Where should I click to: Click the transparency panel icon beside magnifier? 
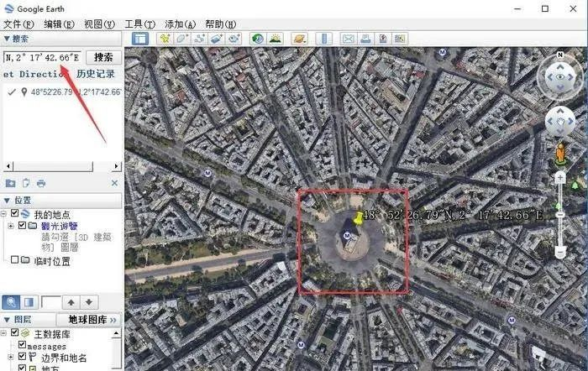29,302
